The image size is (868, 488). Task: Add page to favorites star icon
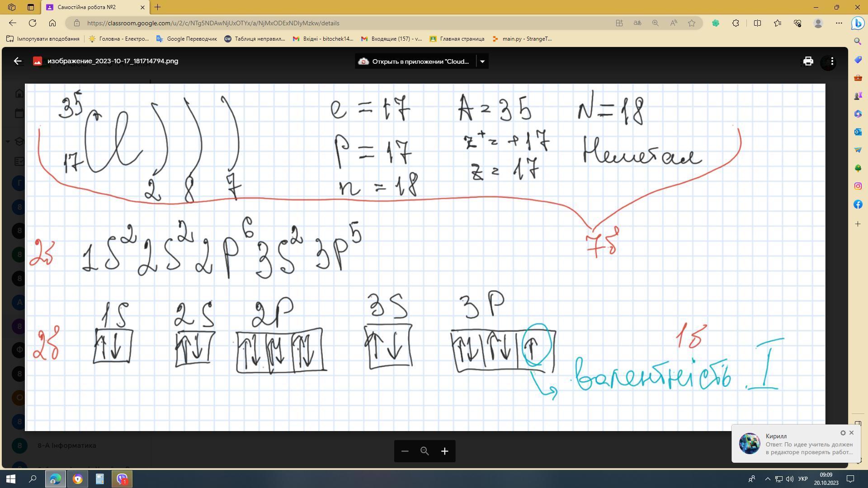tap(692, 23)
